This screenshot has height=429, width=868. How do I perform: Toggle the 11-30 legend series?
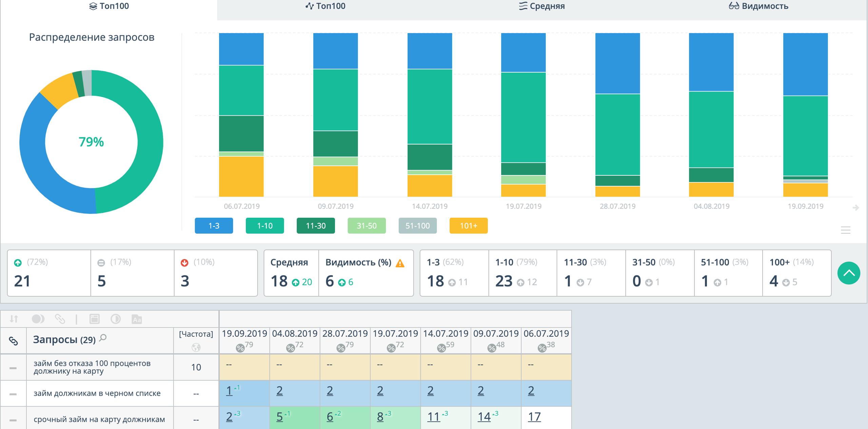click(x=315, y=226)
